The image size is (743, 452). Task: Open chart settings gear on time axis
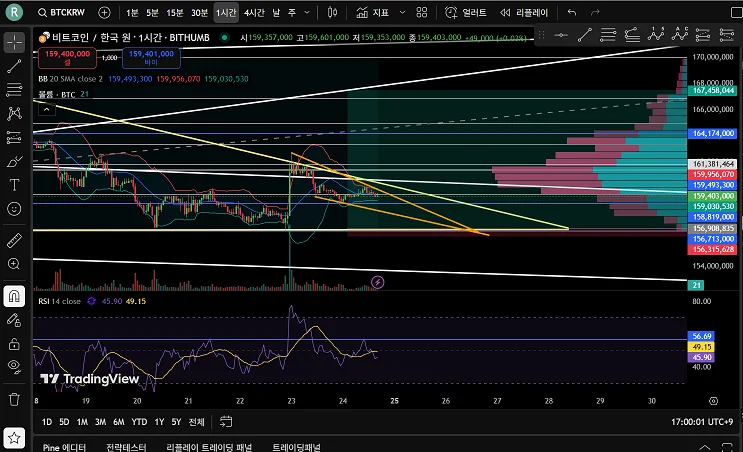(714, 401)
